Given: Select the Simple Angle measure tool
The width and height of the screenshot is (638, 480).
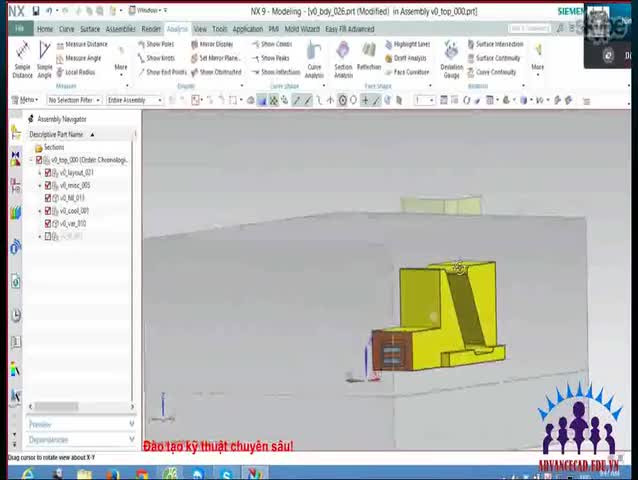Looking at the screenshot, I should tap(44, 60).
